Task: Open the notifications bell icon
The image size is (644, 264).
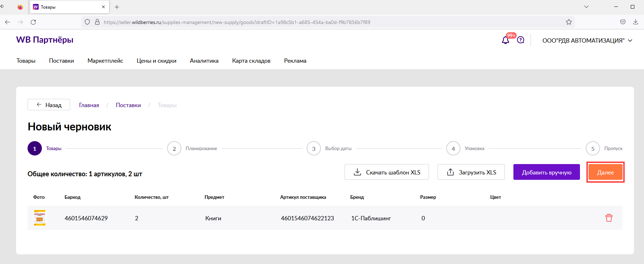Action: (x=505, y=40)
